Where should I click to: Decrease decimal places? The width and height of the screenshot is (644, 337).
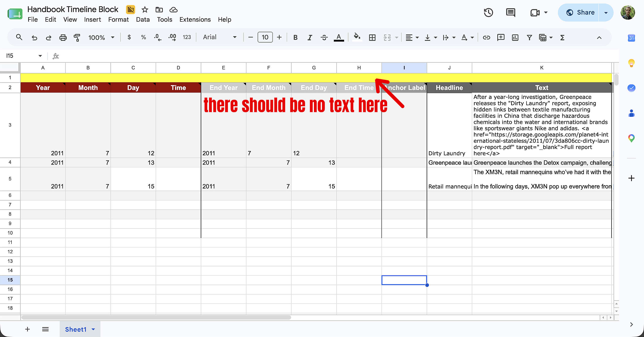coord(157,38)
